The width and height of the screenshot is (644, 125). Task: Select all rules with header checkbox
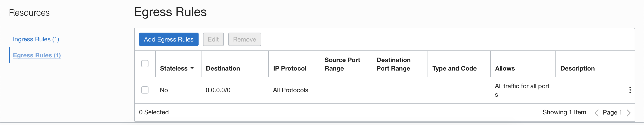(145, 64)
